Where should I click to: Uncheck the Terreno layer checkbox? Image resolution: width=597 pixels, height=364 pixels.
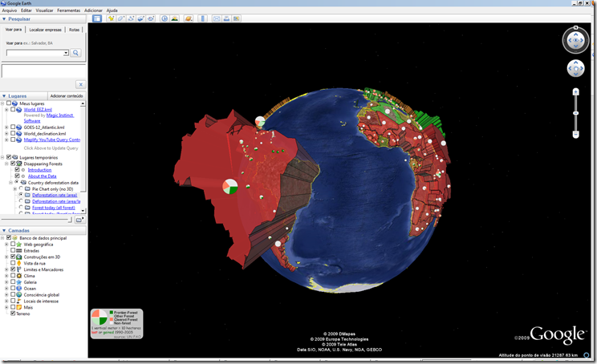click(x=14, y=313)
